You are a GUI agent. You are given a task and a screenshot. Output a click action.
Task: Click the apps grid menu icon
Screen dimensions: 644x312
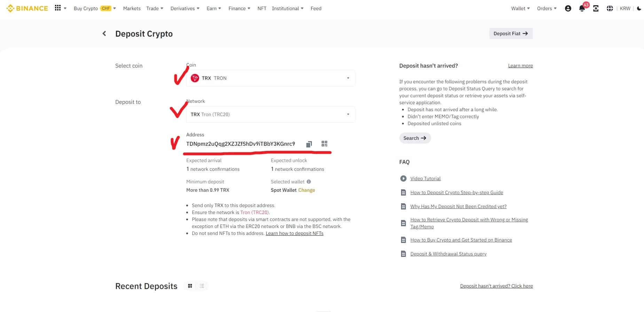[x=58, y=8]
